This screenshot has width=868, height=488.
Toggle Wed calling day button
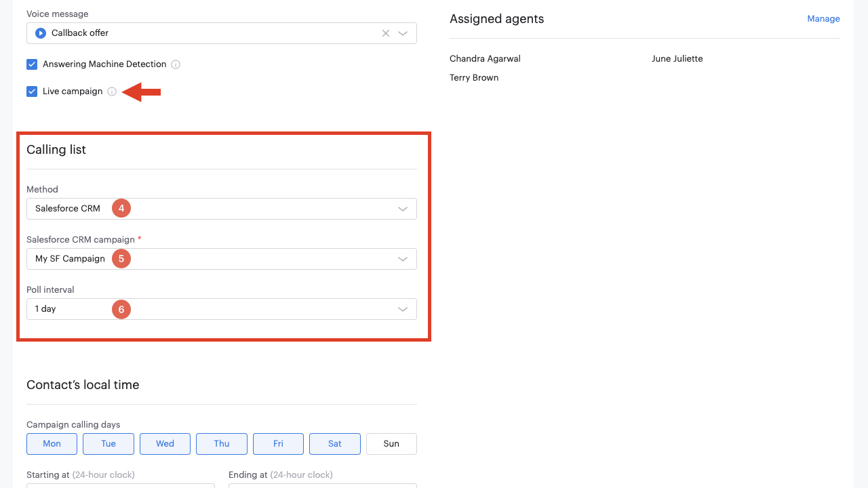(x=165, y=444)
